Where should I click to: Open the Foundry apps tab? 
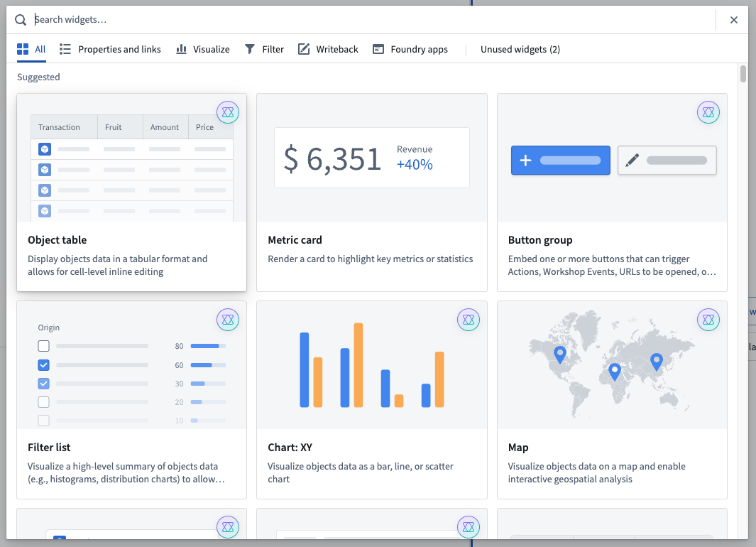(x=410, y=49)
